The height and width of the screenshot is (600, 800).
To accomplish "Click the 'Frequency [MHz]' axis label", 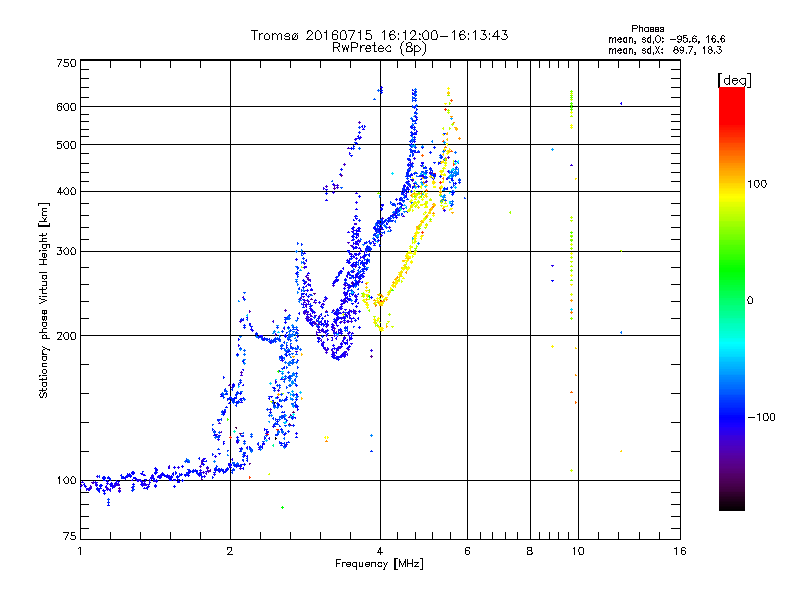I will [x=379, y=564].
